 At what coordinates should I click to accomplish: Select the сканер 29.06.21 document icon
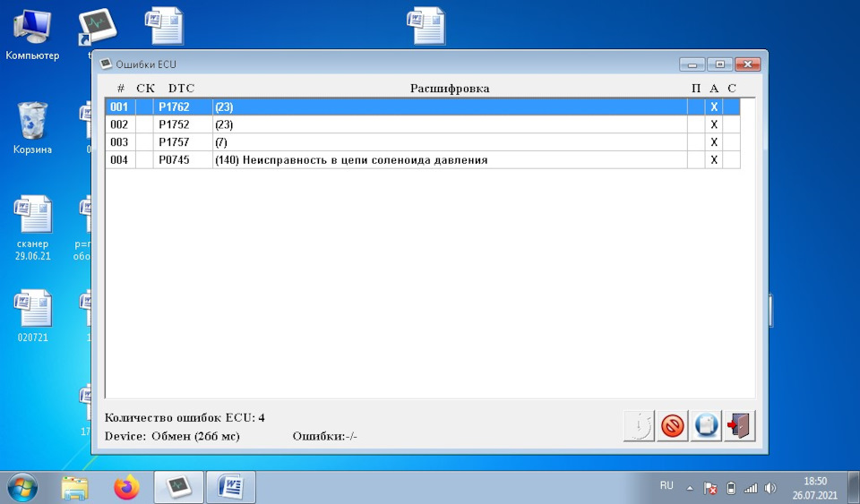[x=32, y=228]
